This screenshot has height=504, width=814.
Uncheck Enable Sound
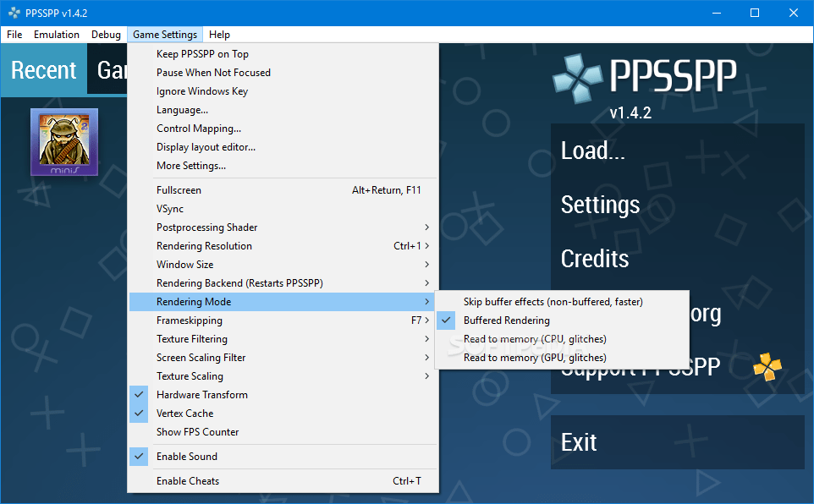click(x=185, y=456)
